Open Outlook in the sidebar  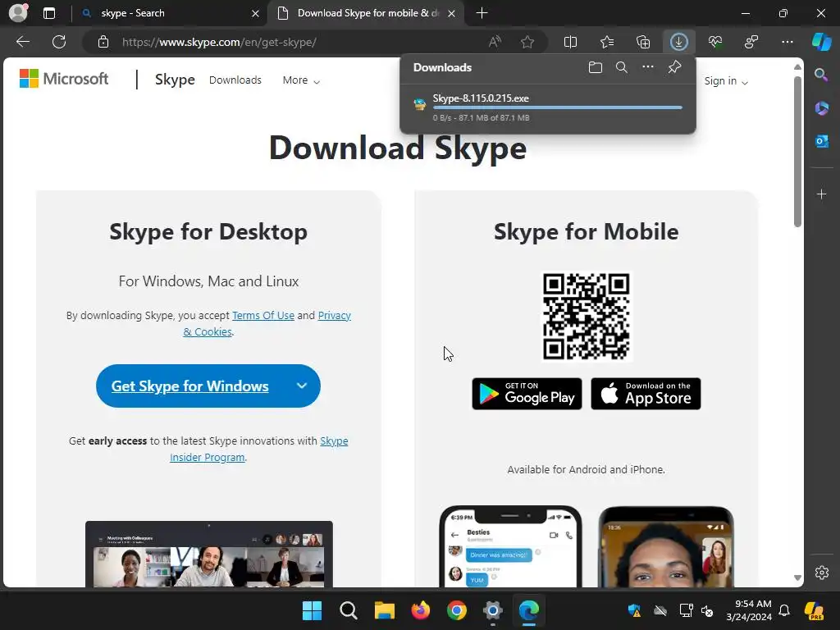tap(822, 141)
